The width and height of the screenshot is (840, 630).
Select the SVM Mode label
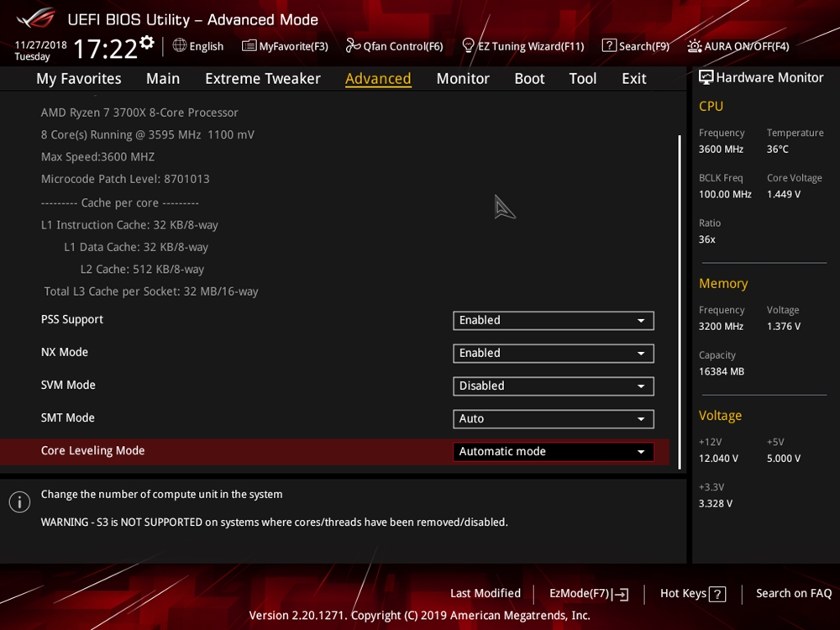click(68, 385)
